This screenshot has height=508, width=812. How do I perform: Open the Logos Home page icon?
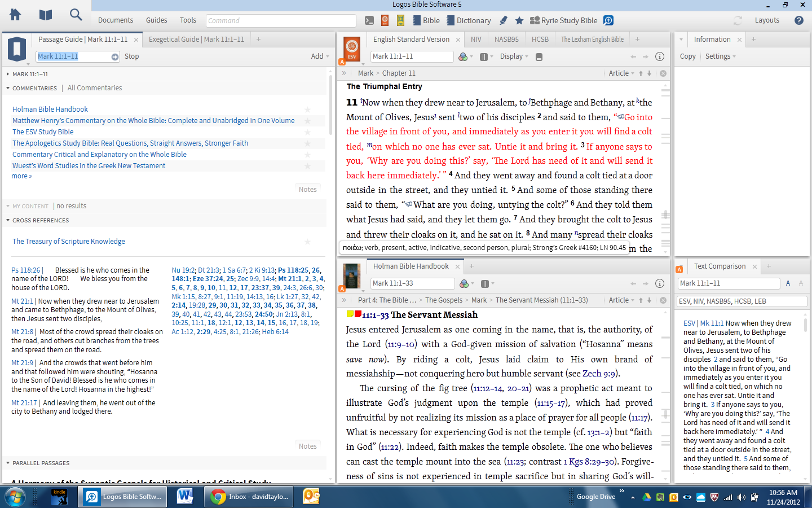[x=15, y=15]
